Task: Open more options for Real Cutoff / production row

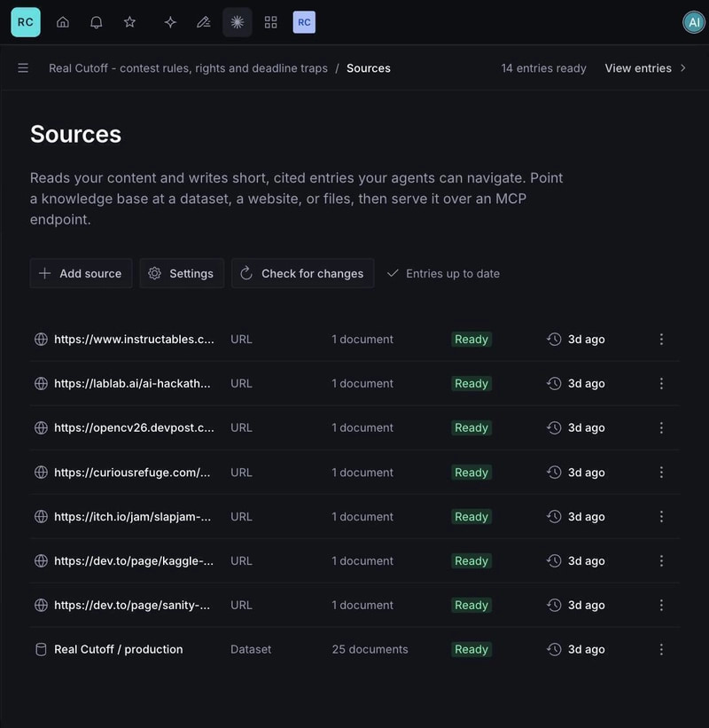Action: pyautogui.click(x=661, y=650)
